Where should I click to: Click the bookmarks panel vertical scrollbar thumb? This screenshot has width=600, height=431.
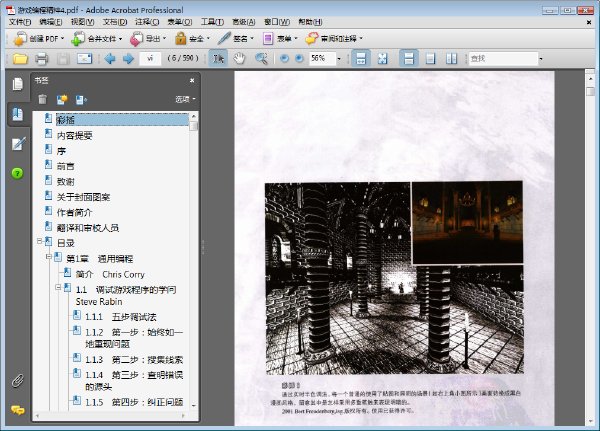(194, 126)
